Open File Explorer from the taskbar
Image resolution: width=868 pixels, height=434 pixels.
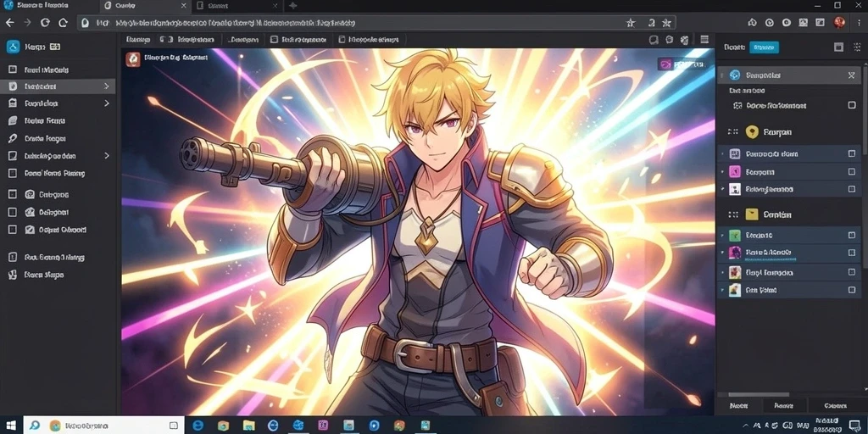pos(248,426)
